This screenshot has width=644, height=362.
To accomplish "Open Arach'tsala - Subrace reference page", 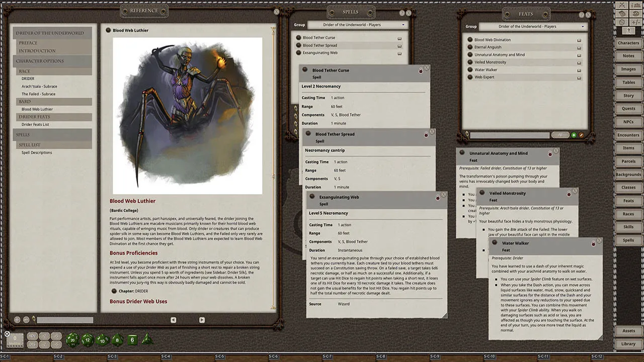I will click(x=39, y=86).
